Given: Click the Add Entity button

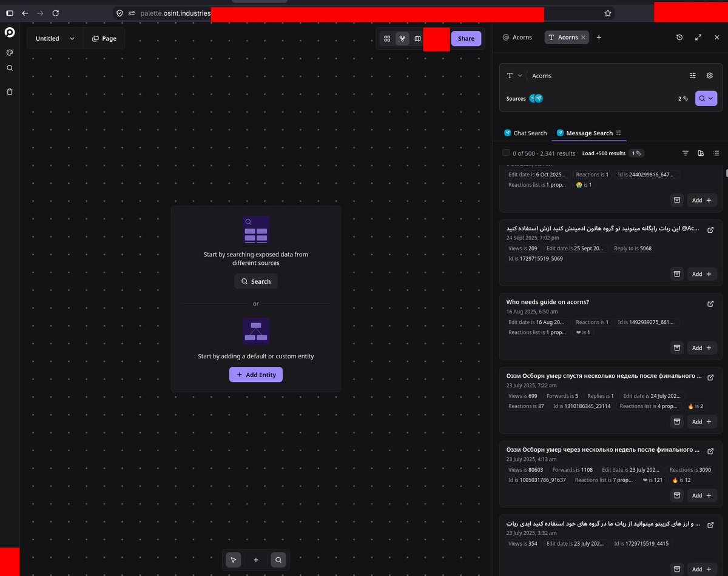Looking at the screenshot, I should [256, 375].
